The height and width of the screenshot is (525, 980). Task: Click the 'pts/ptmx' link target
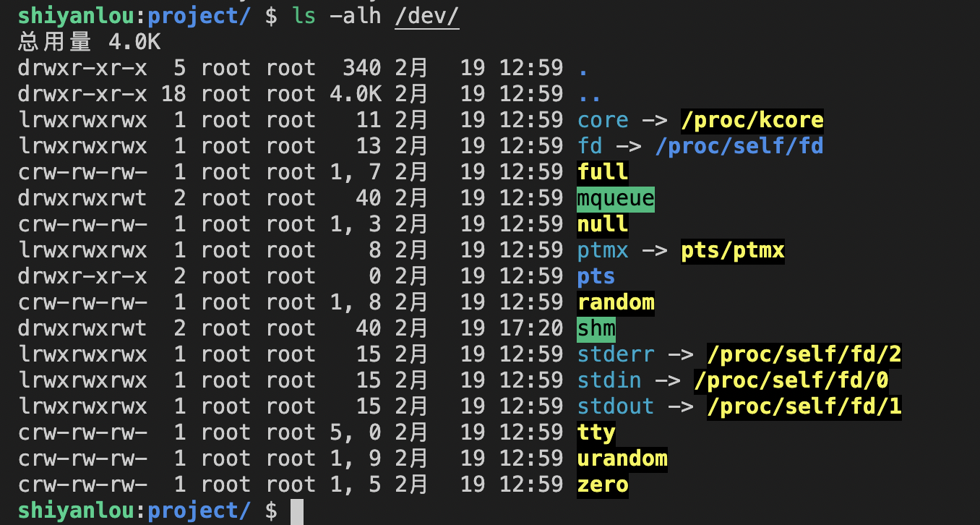coord(733,250)
